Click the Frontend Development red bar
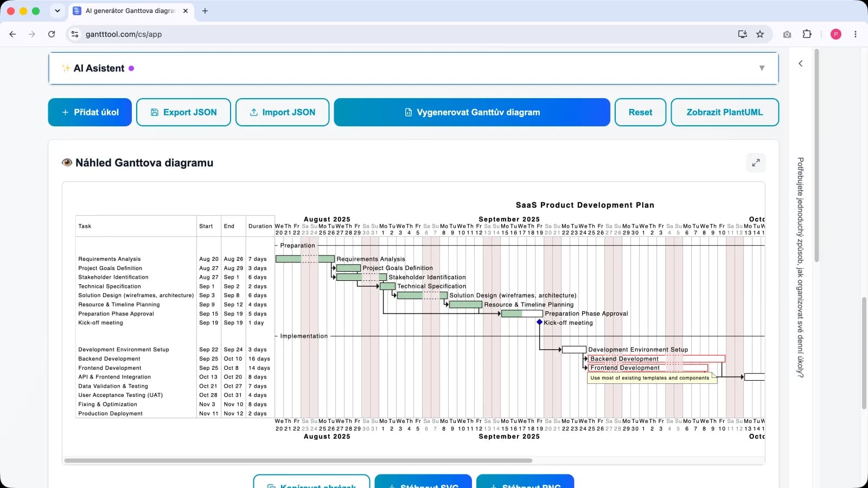 coord(648,368)
